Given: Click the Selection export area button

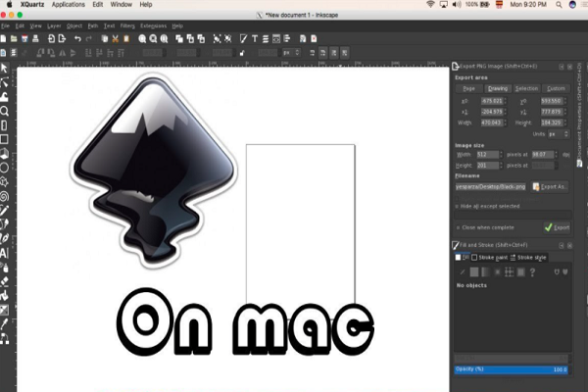Looking at the screenshot, I should tap(526, 88).
